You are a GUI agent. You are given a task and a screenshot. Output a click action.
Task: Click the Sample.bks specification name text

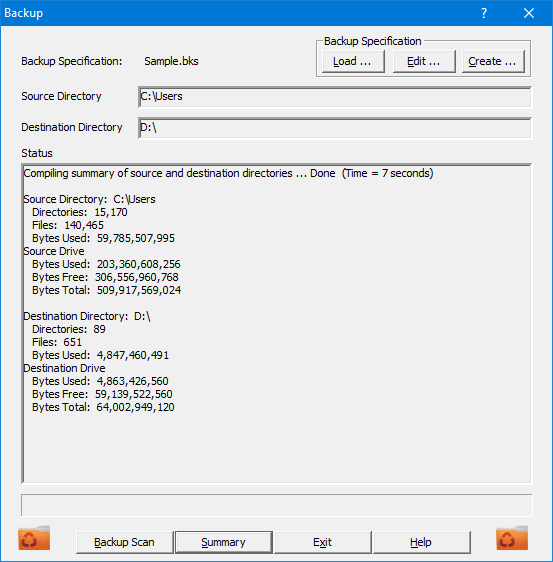click(x=171, y=61)
